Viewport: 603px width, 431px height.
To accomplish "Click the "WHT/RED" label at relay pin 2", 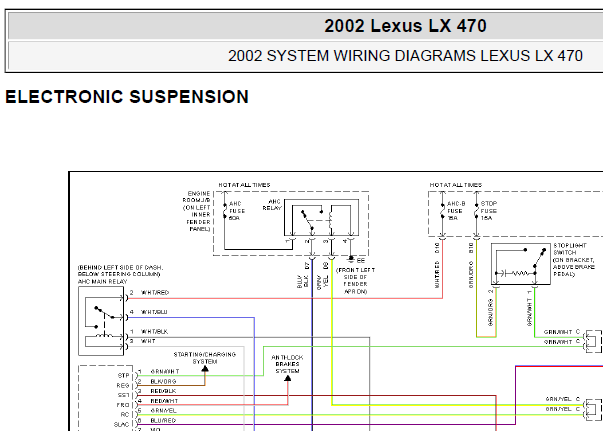I will [x=155, y=293].
